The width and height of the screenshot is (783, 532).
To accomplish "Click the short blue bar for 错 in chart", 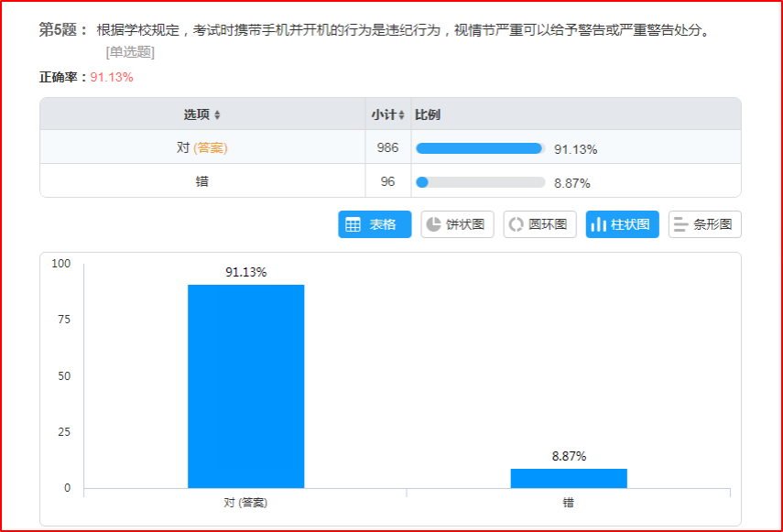I will pyautogui.click(x=568, y=478).
